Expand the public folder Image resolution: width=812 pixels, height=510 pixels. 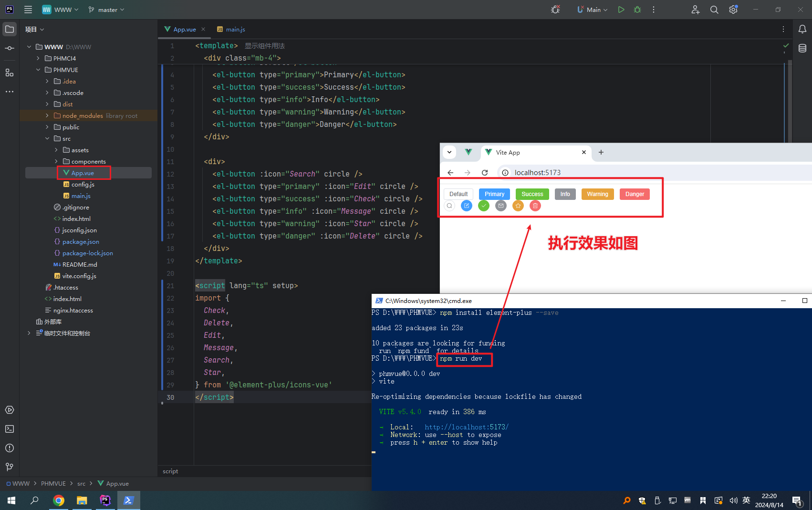point(47,127)
